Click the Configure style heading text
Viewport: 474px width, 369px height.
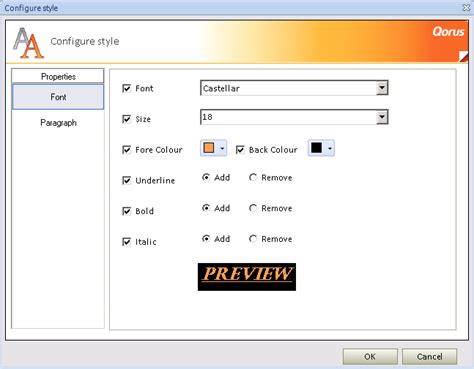(85, 41)
